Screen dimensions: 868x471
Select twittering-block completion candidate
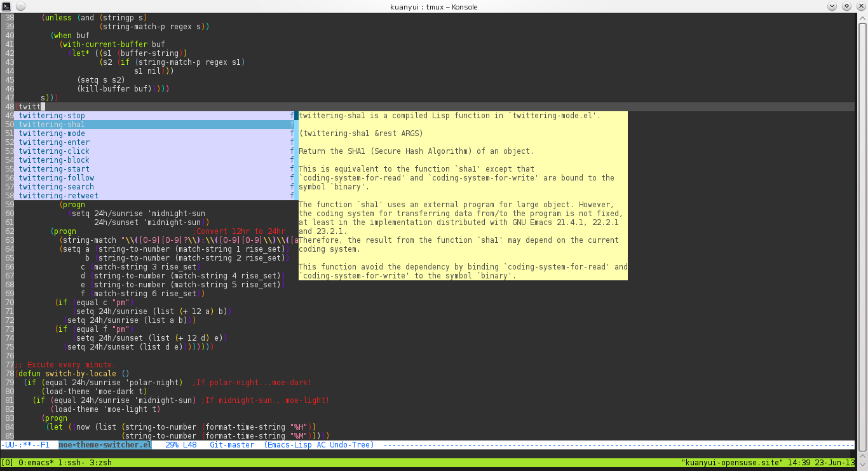[x=154, y=160]
